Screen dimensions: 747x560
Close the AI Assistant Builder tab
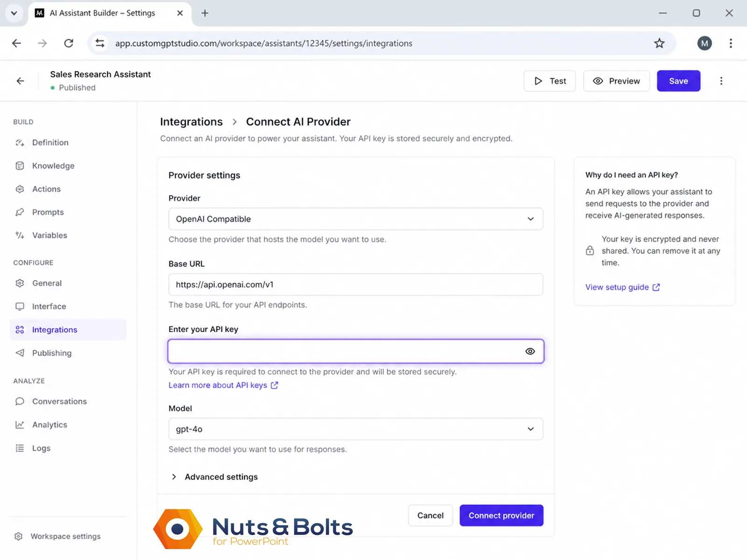[180, 13]
